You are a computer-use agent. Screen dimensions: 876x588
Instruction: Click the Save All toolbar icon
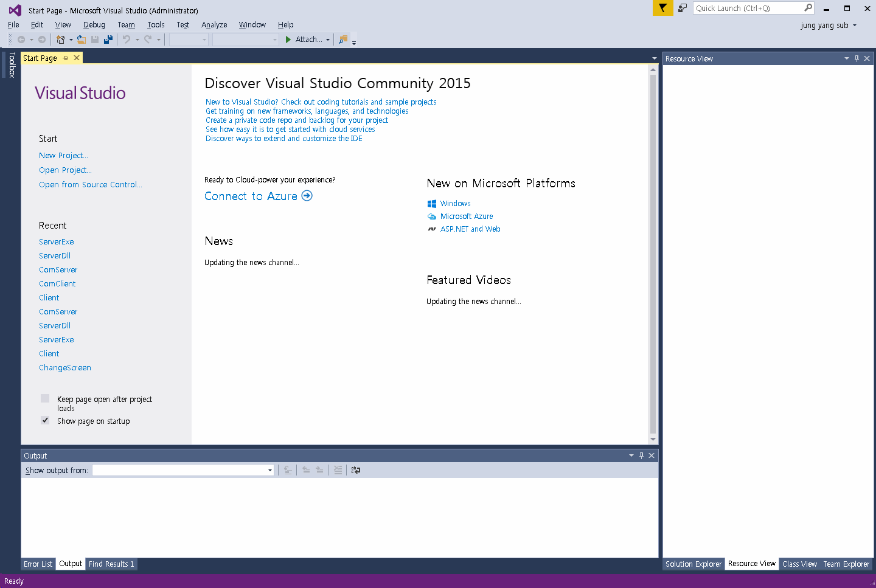pos(108,40)
